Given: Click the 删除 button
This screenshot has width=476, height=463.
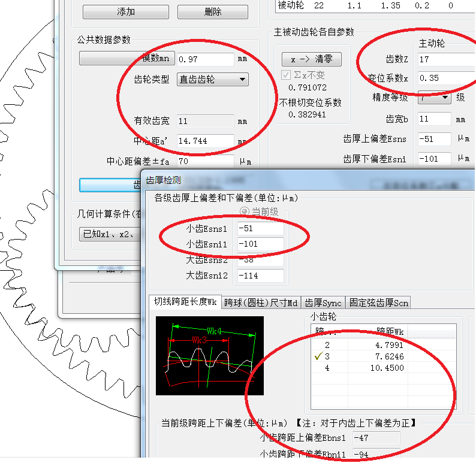Looking at the screenshot, I should [x=212, y=12].
